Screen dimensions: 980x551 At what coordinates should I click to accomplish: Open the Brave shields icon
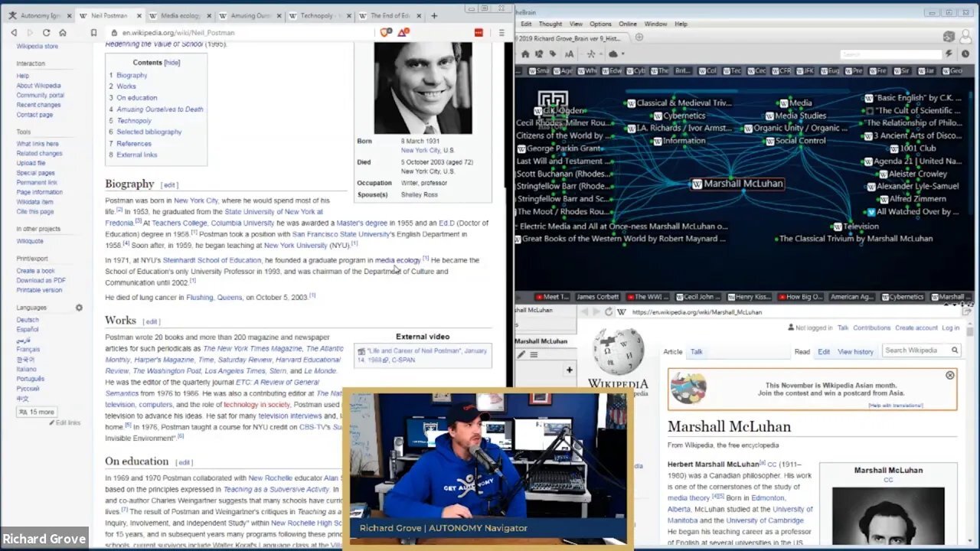[x=385, y=32]
